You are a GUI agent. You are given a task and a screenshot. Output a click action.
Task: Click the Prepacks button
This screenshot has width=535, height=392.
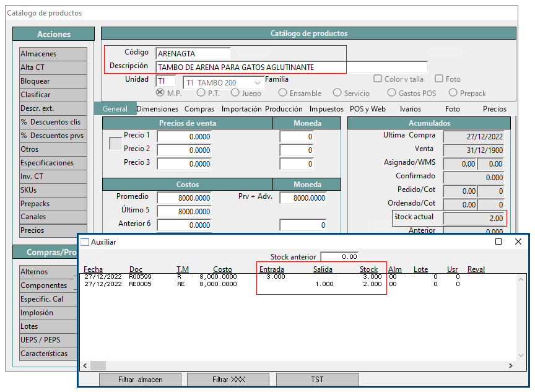click(x=53, y=204)
